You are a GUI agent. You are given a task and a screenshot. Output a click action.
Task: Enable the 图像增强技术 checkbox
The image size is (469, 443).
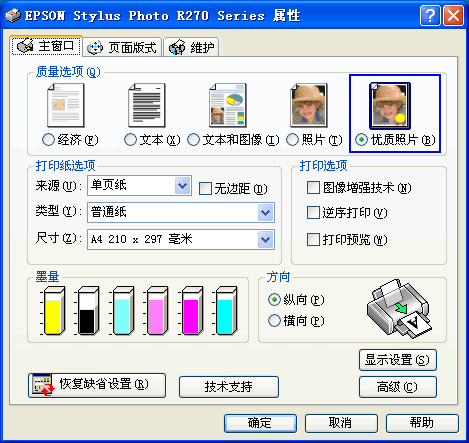[x=313, y=187]
